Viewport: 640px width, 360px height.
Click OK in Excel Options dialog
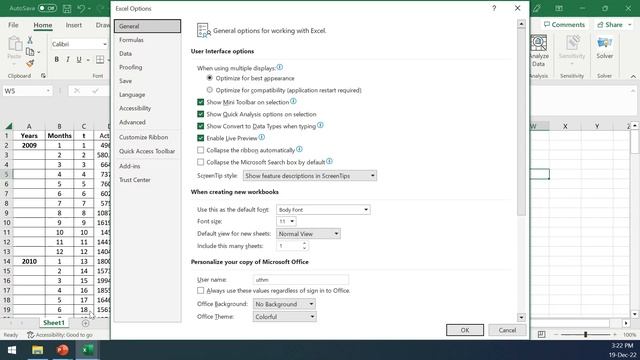[465, 330]
